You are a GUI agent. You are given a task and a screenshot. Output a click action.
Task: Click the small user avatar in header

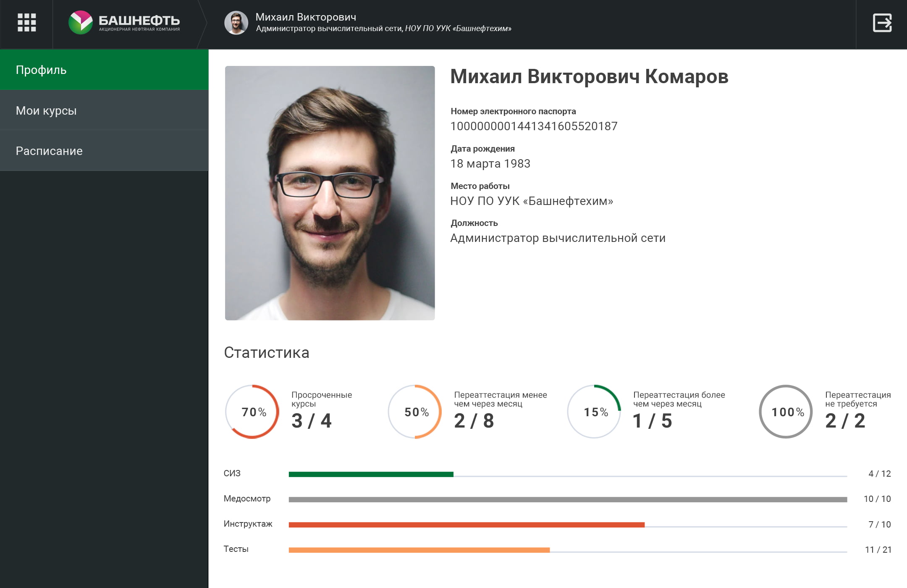tap(236, 23)
